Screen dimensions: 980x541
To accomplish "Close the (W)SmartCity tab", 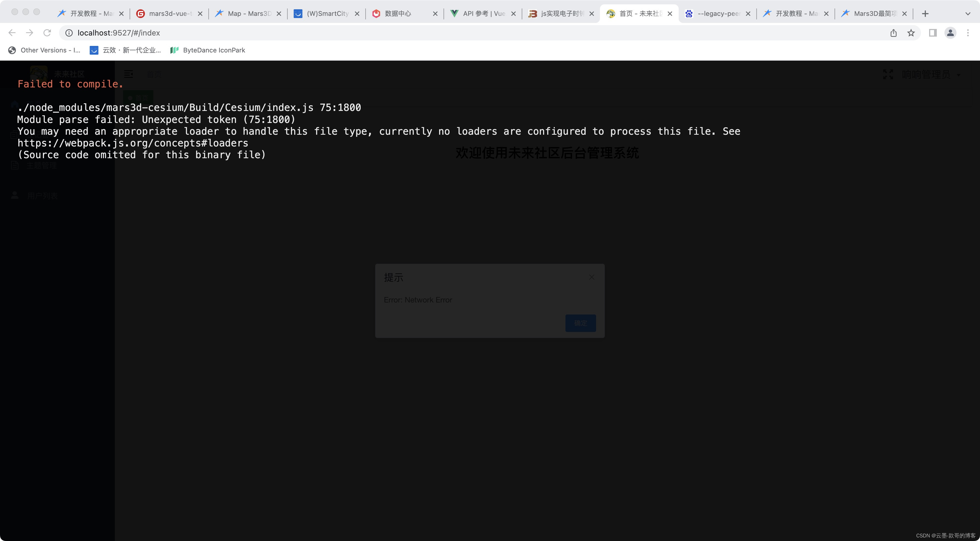I will tap(357, 14).
